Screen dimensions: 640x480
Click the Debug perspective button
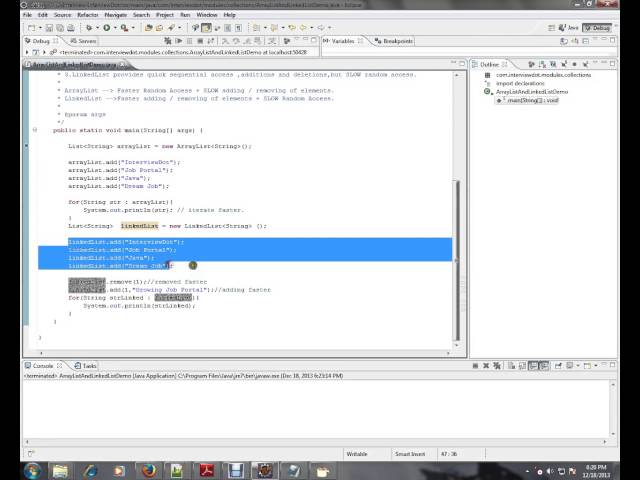click(597, 28)
